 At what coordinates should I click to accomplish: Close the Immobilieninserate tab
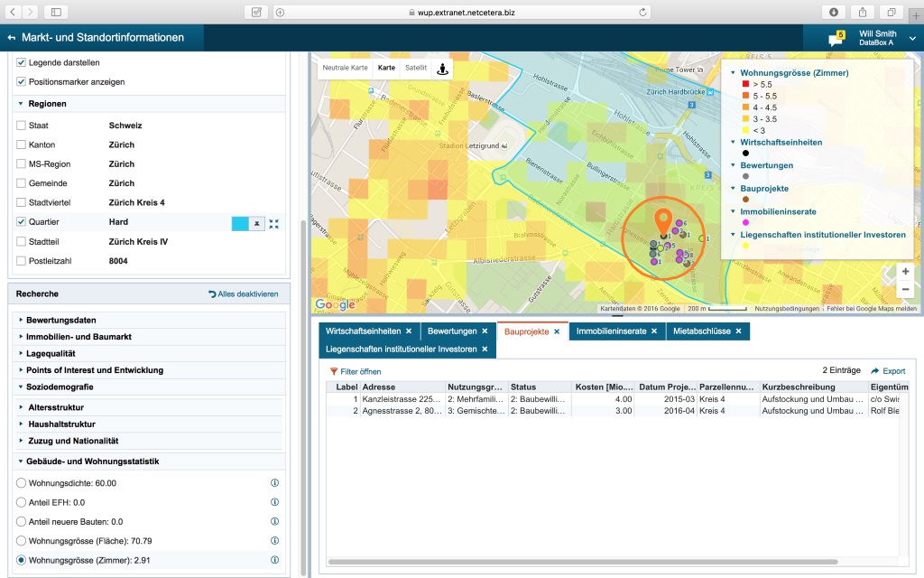click(654, 331)
